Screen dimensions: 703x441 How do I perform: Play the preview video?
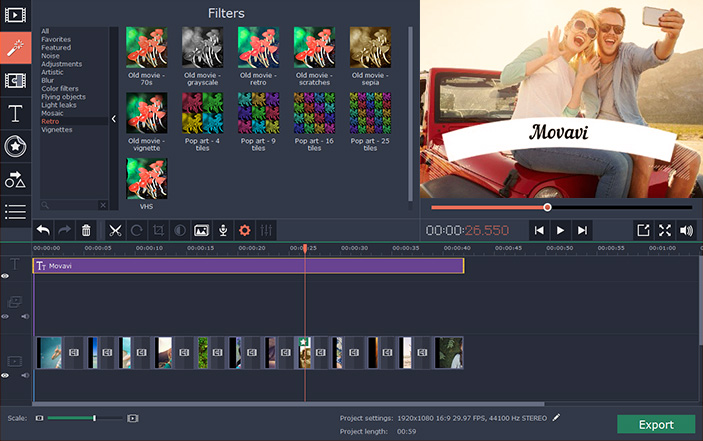pyautogui.click(x=560, y=230)
